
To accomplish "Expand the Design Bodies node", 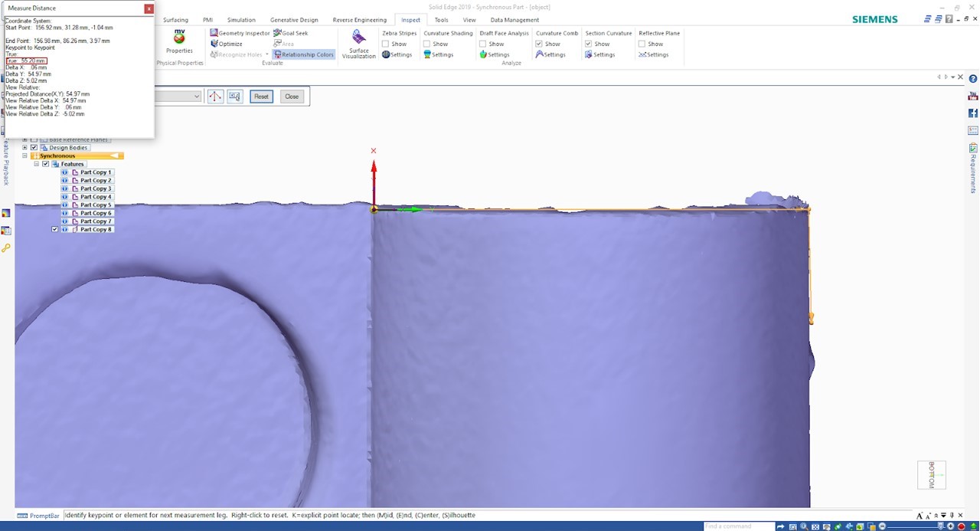I will (24, 148).
